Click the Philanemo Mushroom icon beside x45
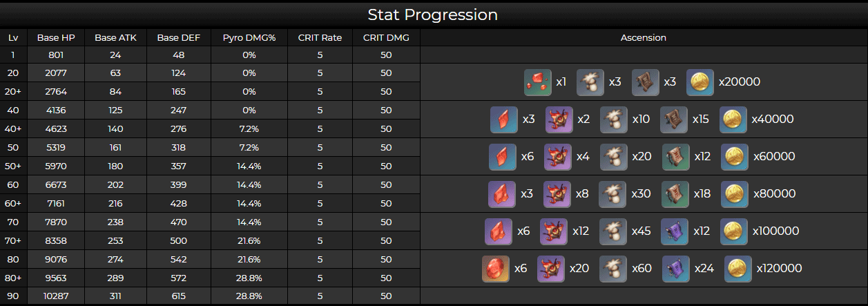The width and height of the screenshot is (868, 306). [x=613, y=231]
